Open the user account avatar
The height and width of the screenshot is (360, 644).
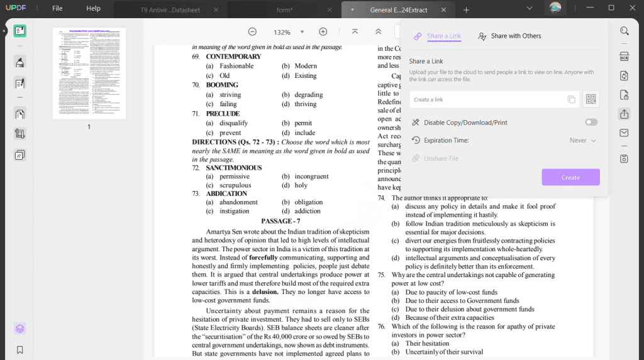[555, 8]
